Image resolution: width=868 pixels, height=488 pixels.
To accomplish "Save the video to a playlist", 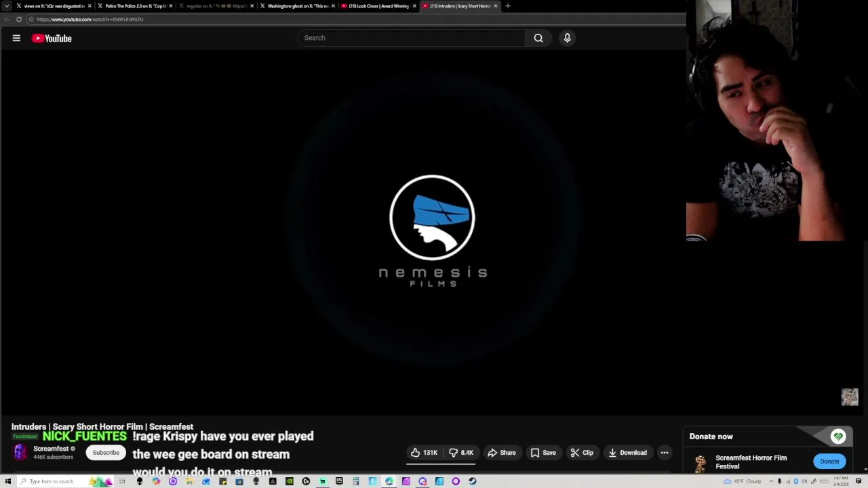I will point(544,453).
